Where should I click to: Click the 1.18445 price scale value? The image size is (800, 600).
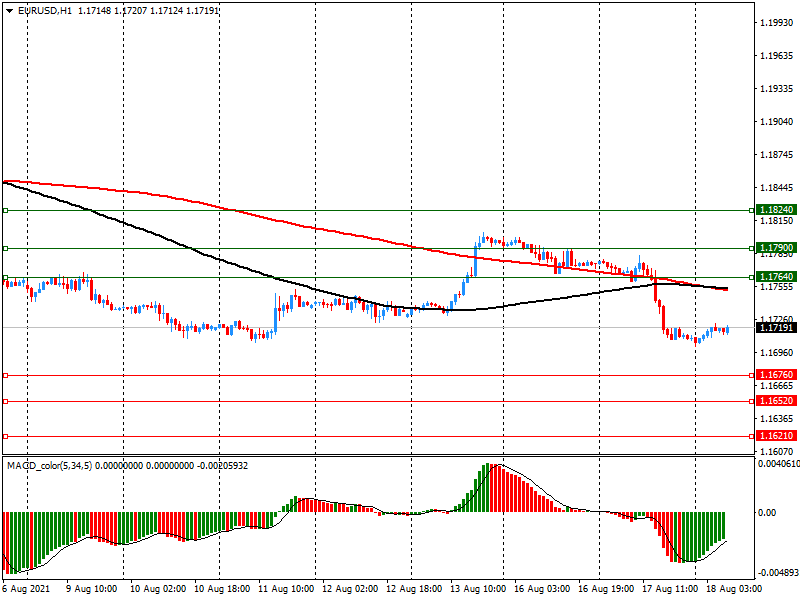[777, 188]
